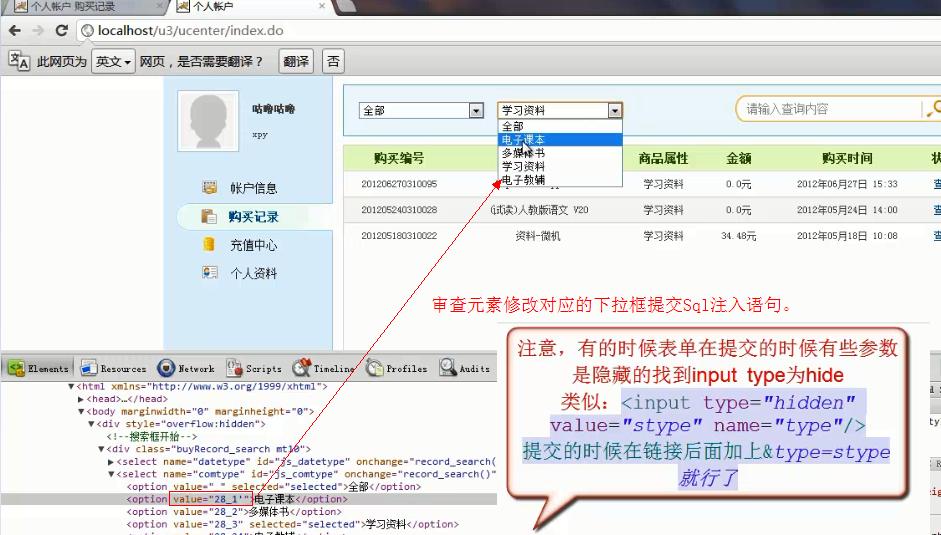Click product name (试读)人教版语文 V20
This screenshot has height=535, width=941.
(x=539, y=210)
